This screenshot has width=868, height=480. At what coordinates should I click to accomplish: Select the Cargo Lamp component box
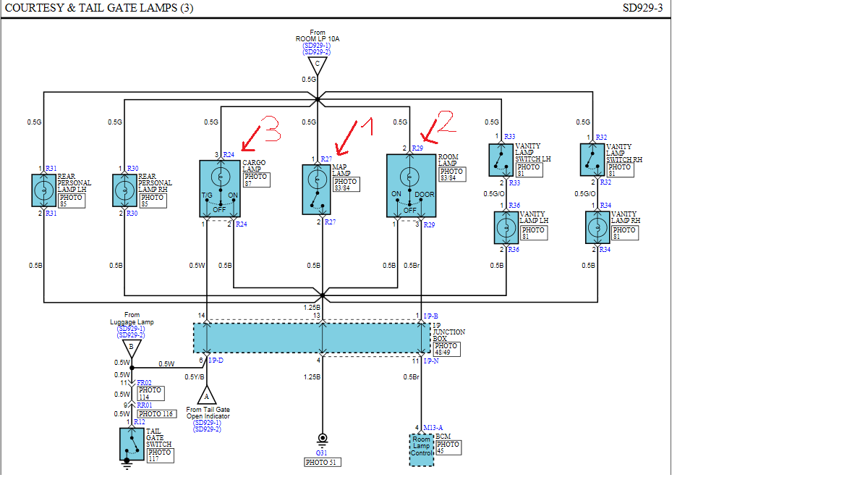[220, 188]
